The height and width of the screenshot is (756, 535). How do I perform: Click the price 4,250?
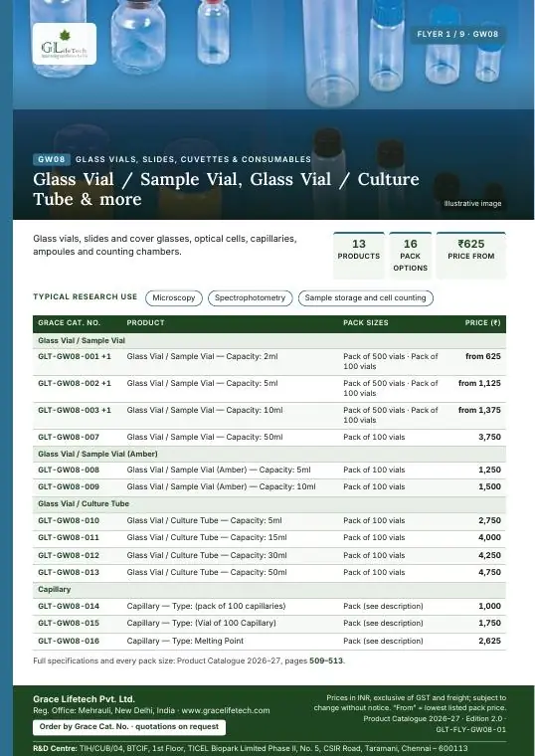tap(489, 555)
